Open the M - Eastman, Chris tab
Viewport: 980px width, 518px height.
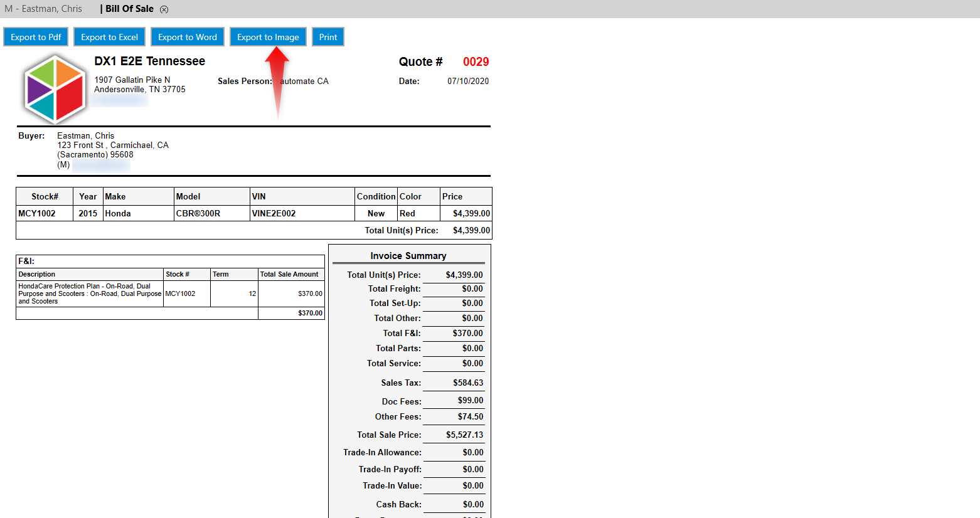(43, 9)
